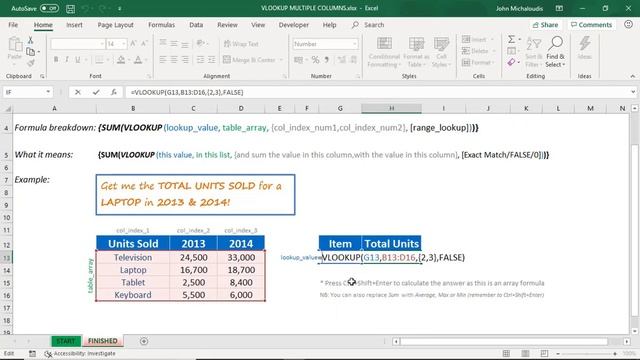Switch to Page Break Preview icon
This screenshot has width=640, height=360.
[x=544, y=353]
